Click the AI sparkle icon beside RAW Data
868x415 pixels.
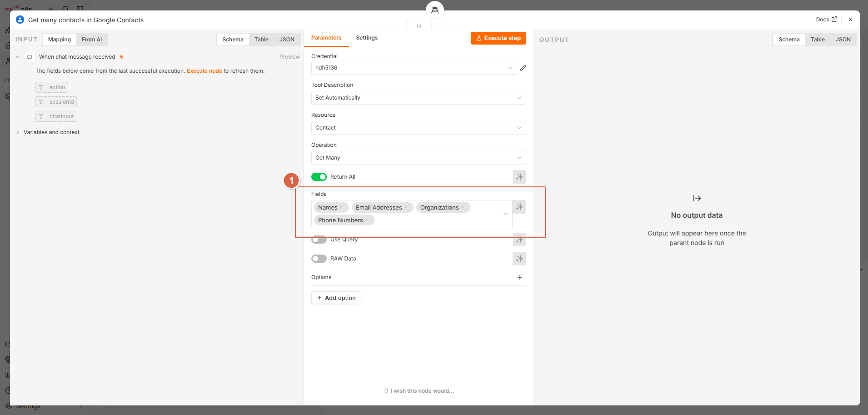[x=519, y=259]
